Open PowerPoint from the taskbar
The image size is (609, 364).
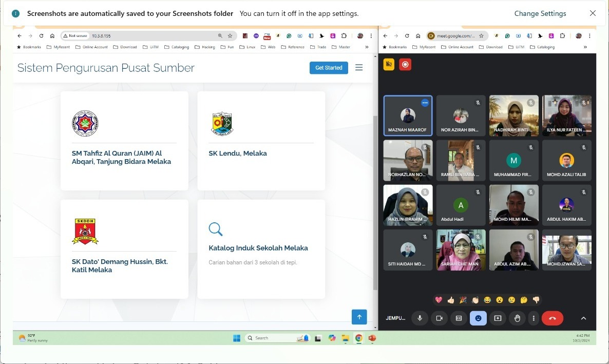click(372, 338)
